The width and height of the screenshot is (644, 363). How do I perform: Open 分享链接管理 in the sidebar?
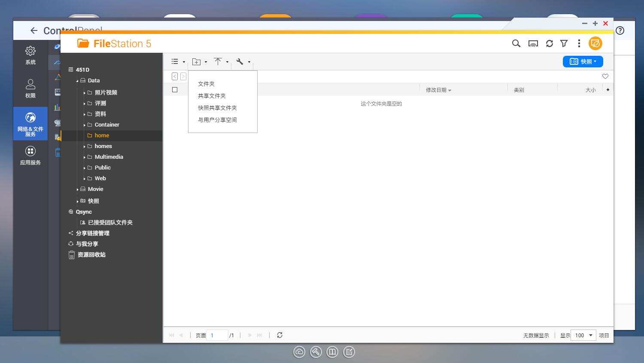pos(93,233)
